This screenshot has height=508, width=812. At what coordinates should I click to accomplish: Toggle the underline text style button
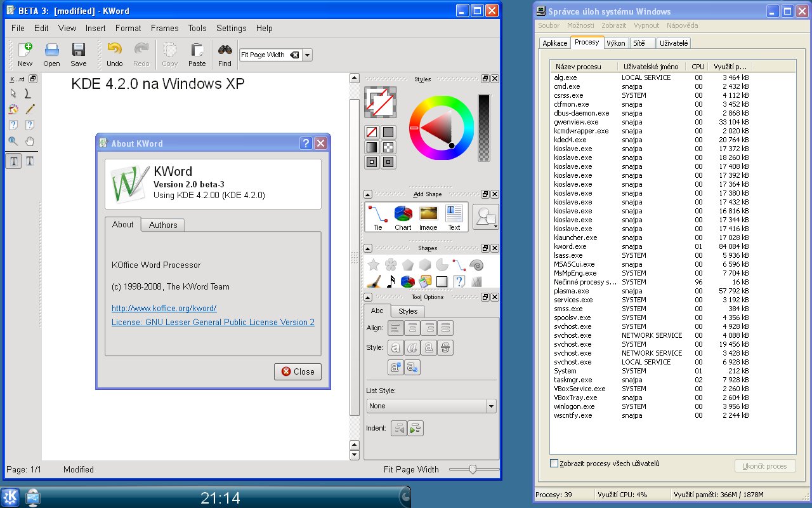[429, 347]
